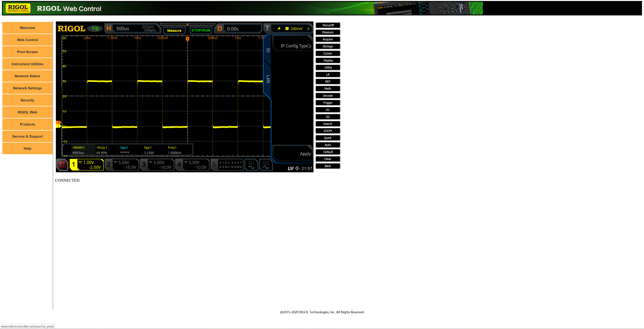Click the muted speaker sound icon
The width and height of the screenshot is (644, 329).
[298, 168]
